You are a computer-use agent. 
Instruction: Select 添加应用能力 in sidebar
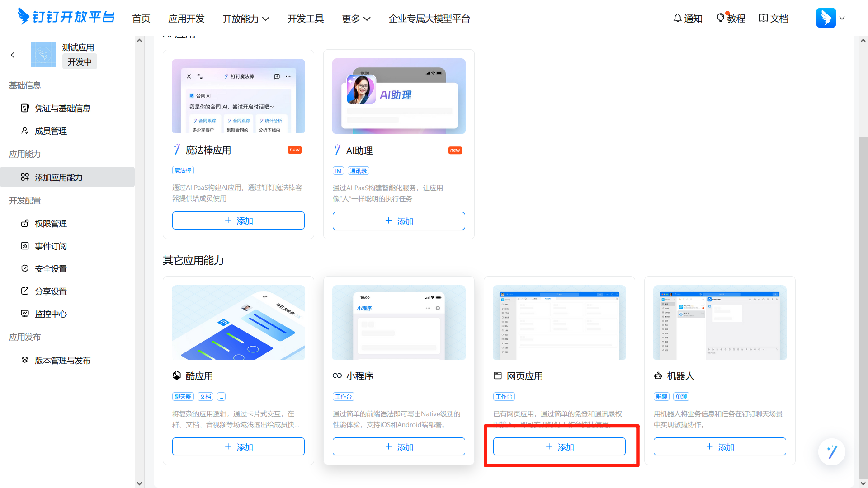67,177
